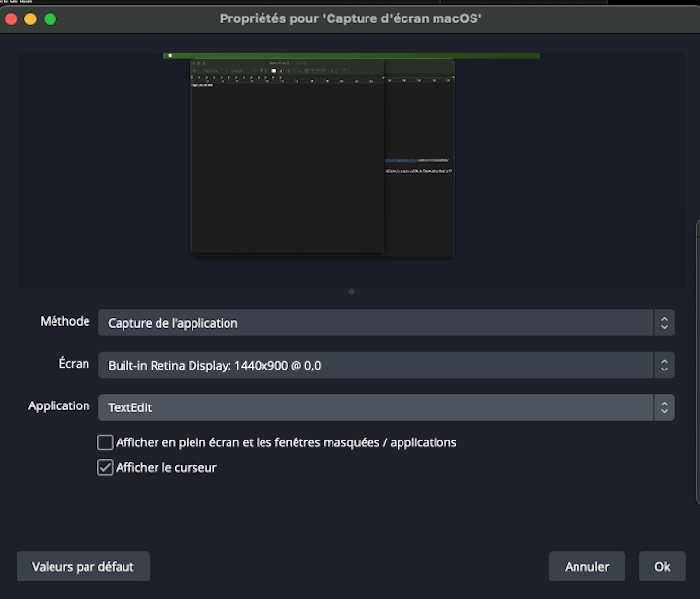Screen dimensions: 700x599
Task: Click the splitter handle dot below the preview
Action: point(351,291)
